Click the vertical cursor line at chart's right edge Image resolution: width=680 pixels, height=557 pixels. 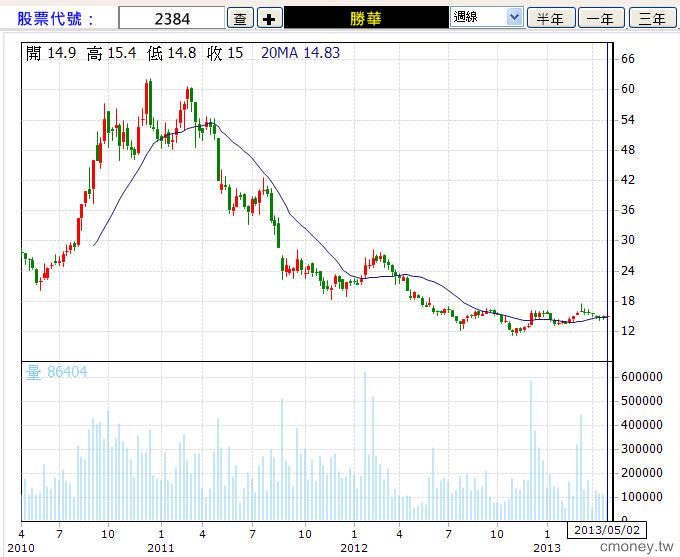[607, 281]
